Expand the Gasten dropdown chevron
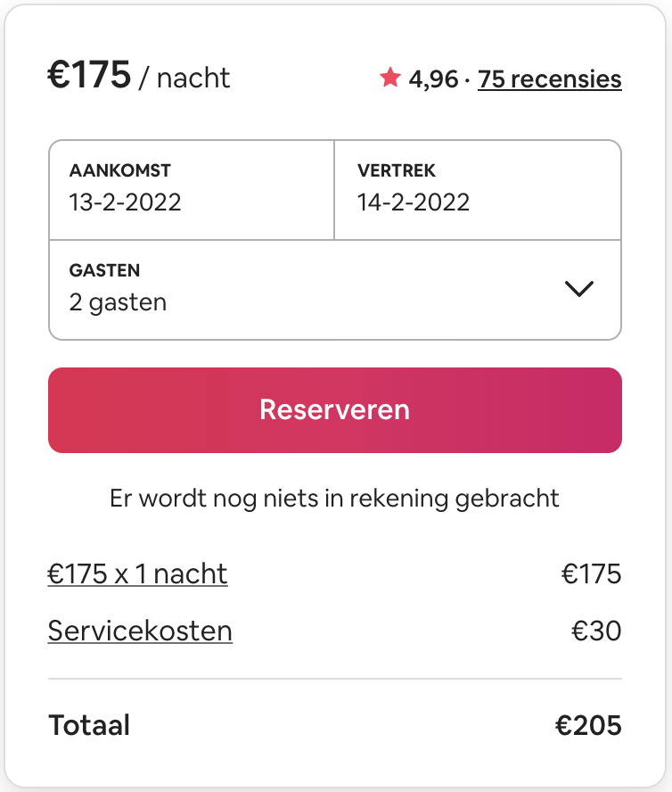672x792 pixels. point(579,289)
